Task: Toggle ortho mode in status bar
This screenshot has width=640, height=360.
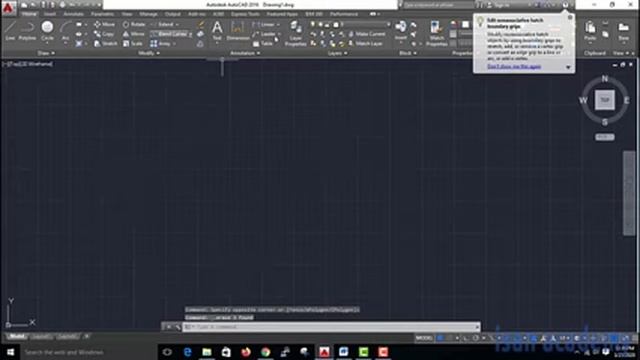Action: pyautogui.click(x=465, y=338)
